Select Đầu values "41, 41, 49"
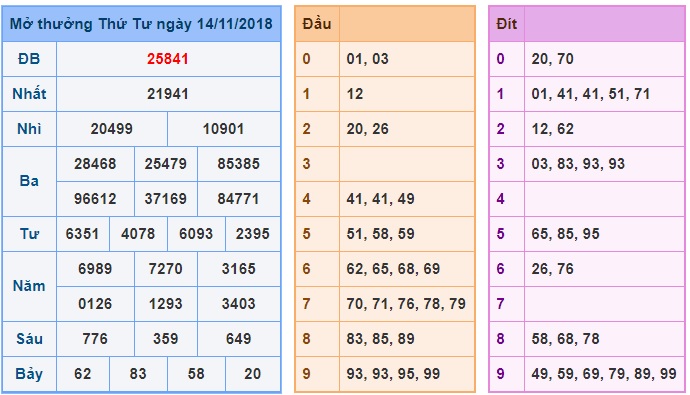 [380, 199]
